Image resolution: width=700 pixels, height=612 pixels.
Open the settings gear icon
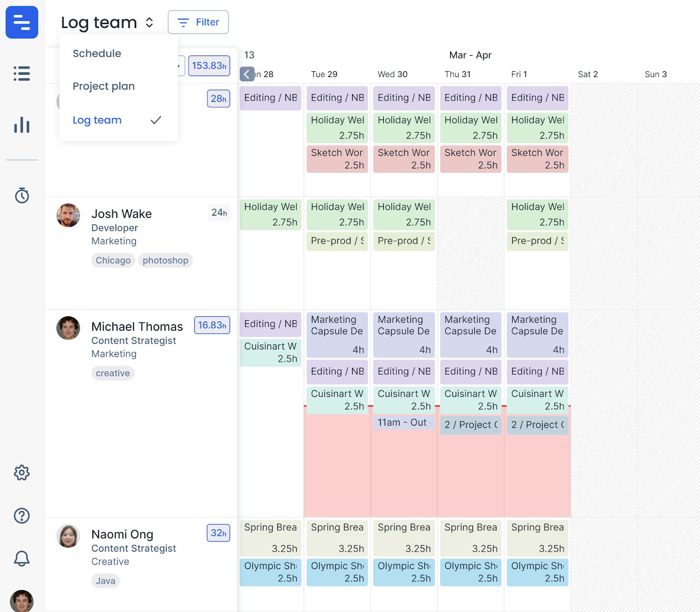tap(22, 472)
